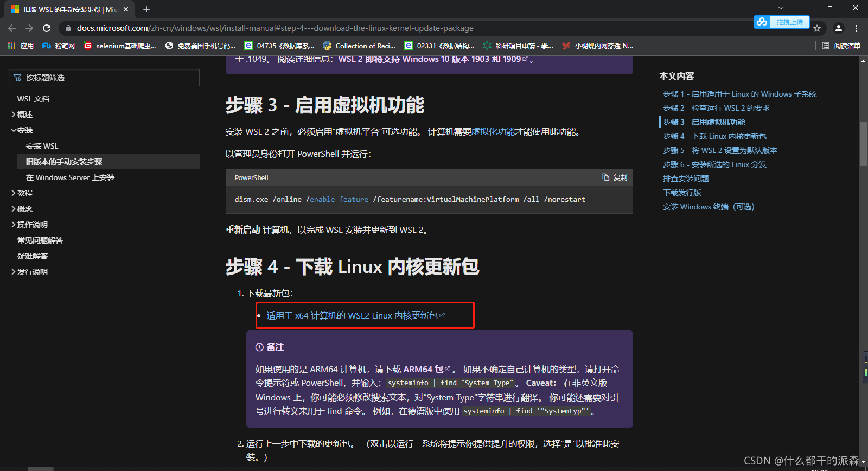Click the page vertical scrollbar thumb
Screen dimensions: 868x471
863,144
